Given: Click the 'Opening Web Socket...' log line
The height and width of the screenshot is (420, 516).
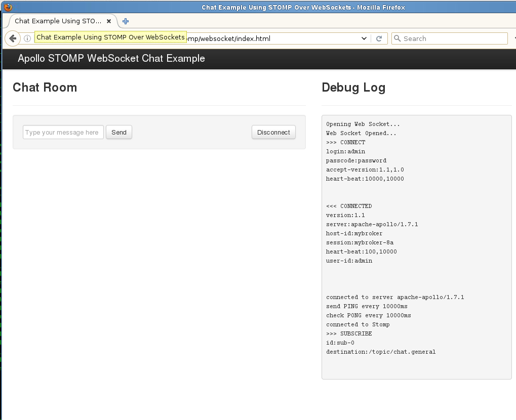Looking at the screenshot, I should 363,124.
